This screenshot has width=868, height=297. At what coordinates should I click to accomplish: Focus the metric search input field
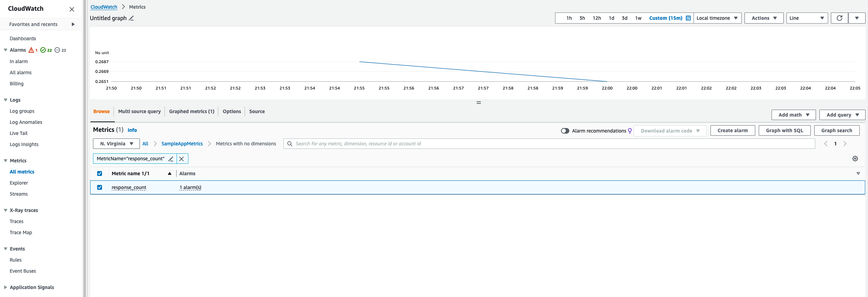coord(549,144)
